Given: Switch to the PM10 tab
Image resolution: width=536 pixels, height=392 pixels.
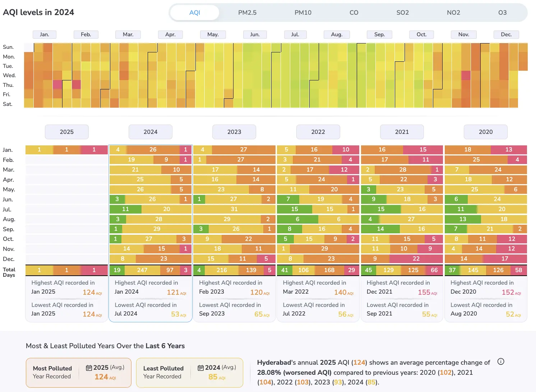Looking at the screenshot, I should click(x=303, y=13).
